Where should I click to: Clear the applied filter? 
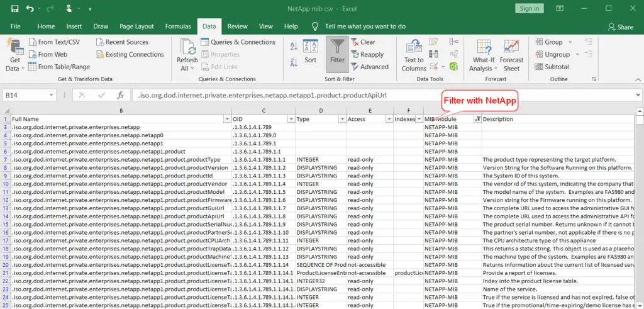pos(363,42)
